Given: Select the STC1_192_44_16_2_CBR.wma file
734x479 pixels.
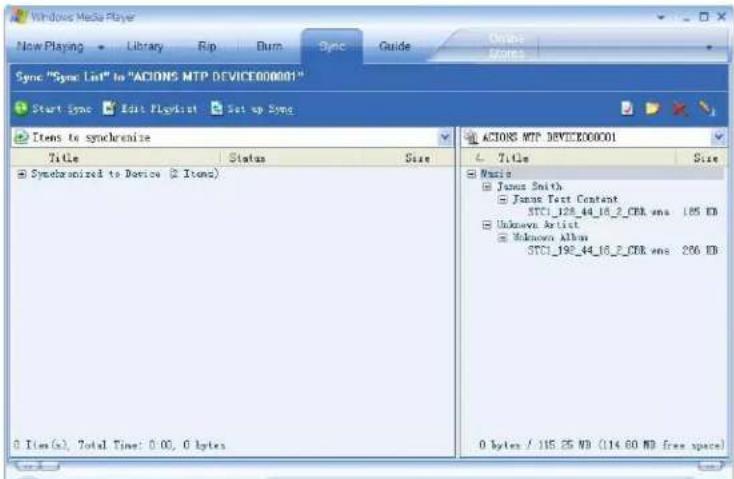Looking at the screenshot, I should tap(598, 251).
